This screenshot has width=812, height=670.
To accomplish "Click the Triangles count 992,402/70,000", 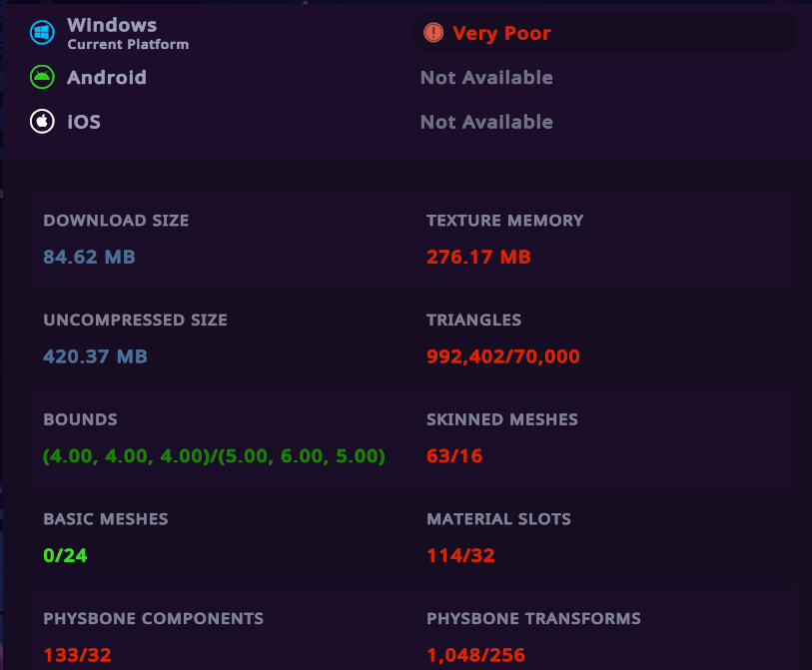I will coord(502,356).
